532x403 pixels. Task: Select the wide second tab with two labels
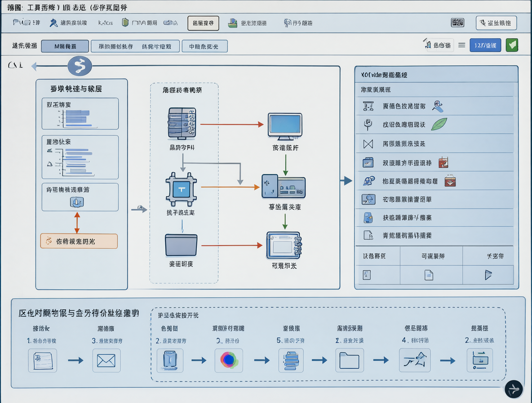(135, 46)
